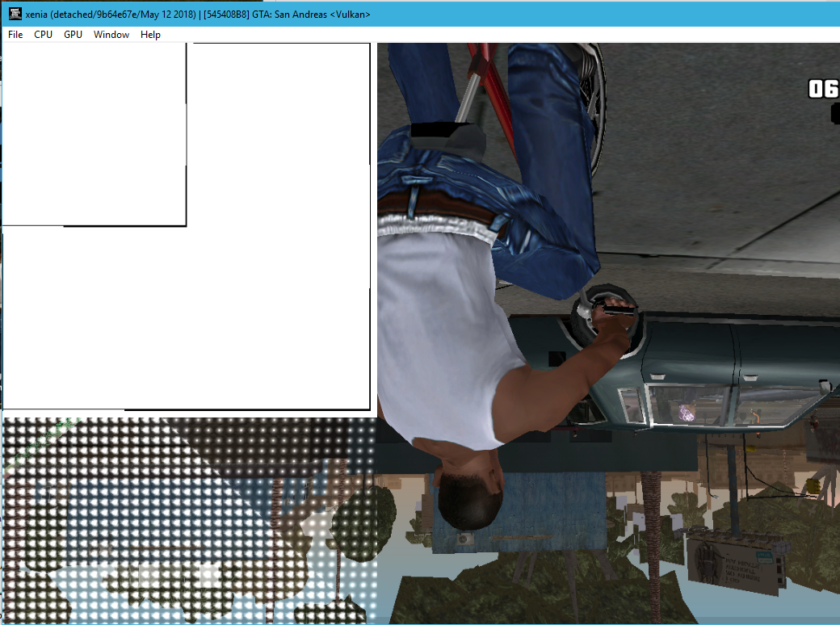
Task: Open the Window menu
Action: tap(111, 34)
